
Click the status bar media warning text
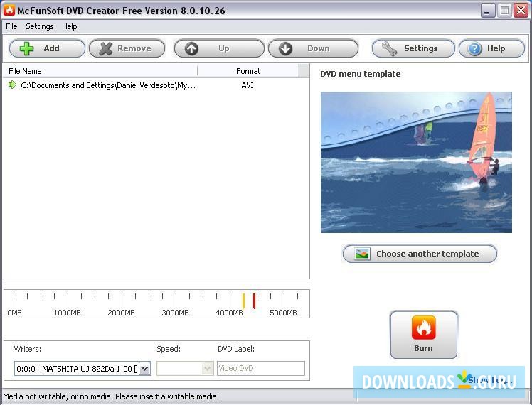tap(111, 396)
